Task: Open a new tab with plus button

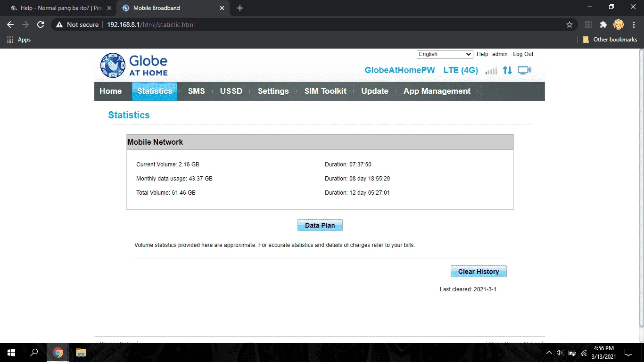Action: pos(240,8)
